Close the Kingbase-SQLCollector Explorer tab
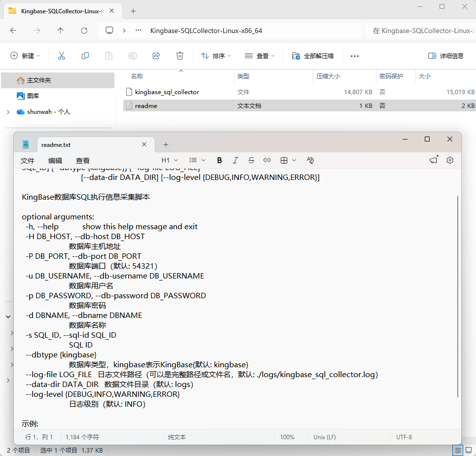 pyautogui.click(x=112, y=11)
